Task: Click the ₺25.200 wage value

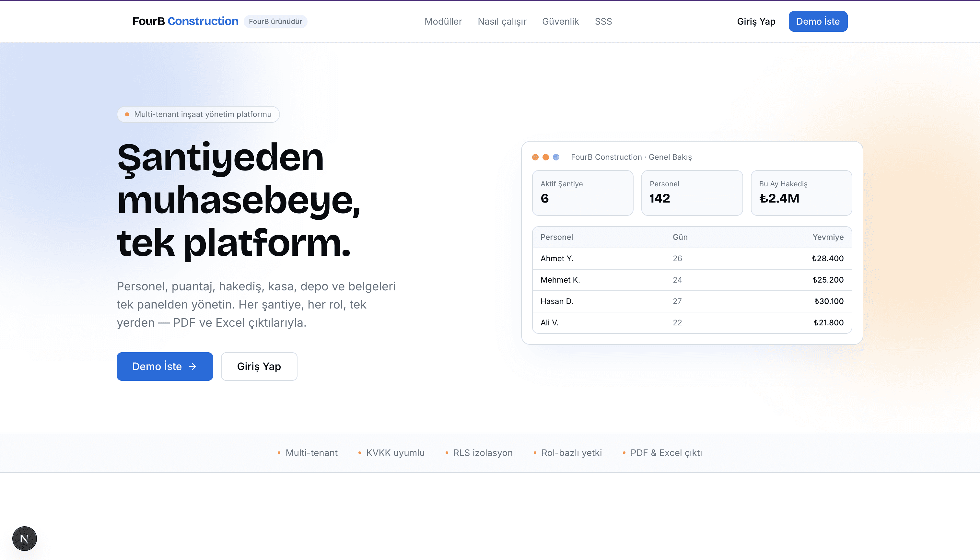Action: [828, 280]
